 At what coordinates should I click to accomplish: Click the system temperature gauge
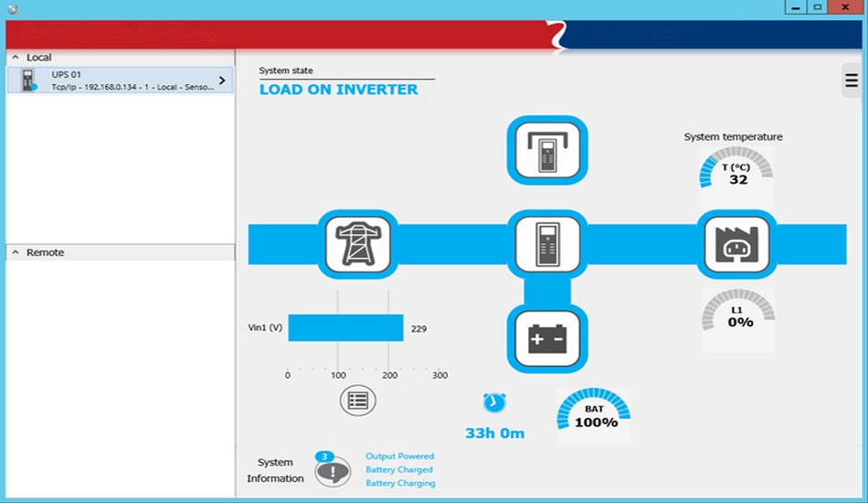pos(737,169)
